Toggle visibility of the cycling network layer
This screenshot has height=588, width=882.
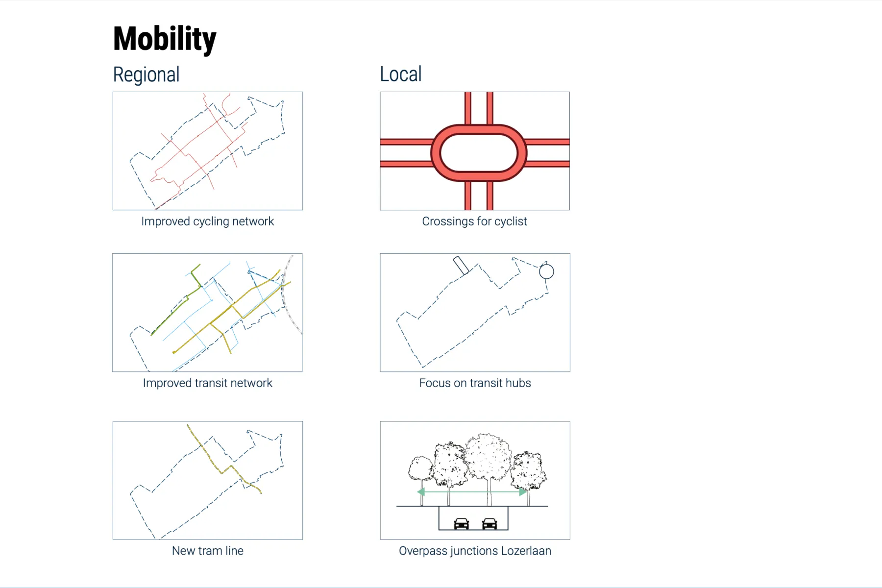(x=207, y=150)
